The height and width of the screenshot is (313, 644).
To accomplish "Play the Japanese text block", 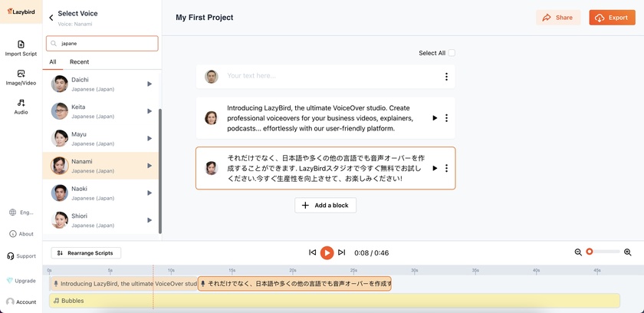I will click(435, 168).
